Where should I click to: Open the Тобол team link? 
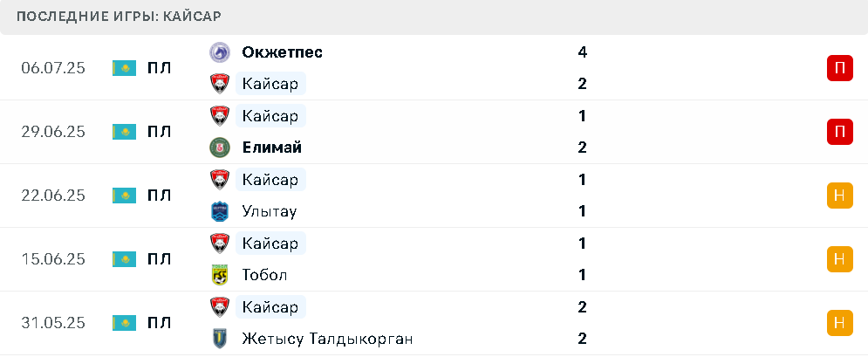(x=264, y=275)
